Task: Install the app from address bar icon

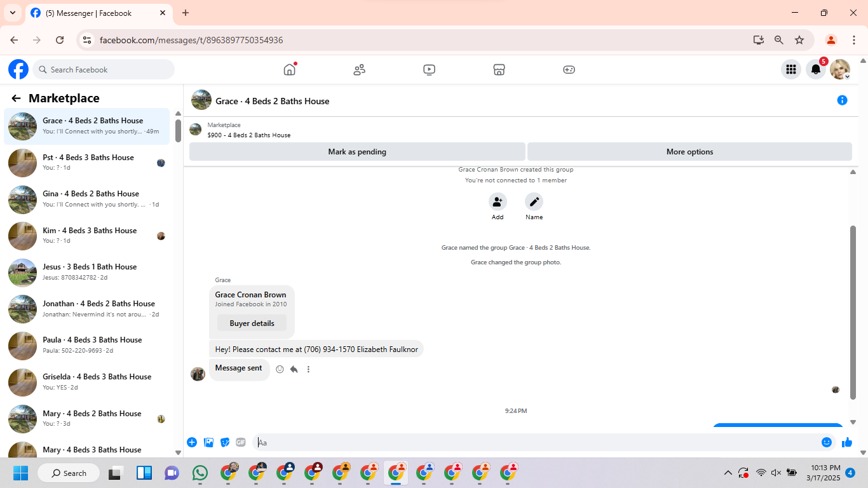Action: click(759, 40)
